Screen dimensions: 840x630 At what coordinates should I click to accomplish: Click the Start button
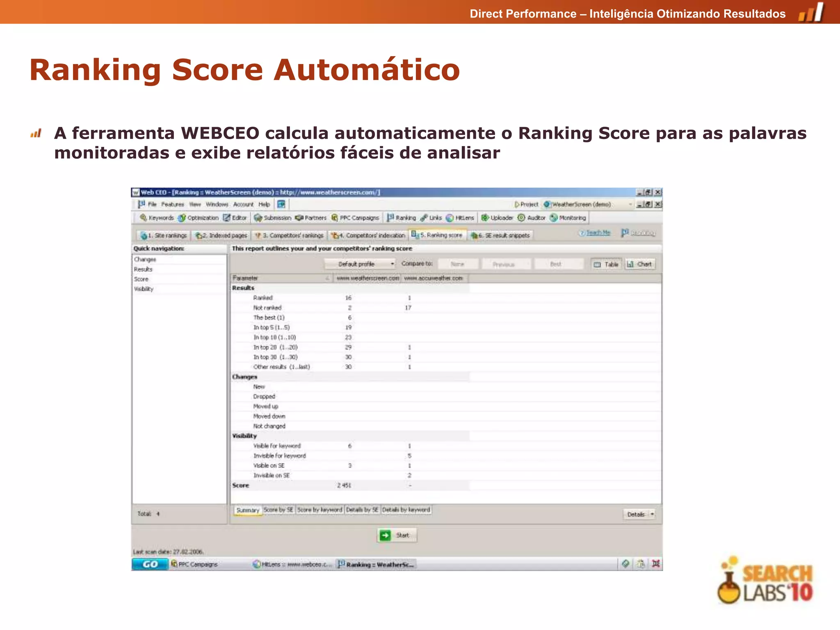[x=397, y=535]
